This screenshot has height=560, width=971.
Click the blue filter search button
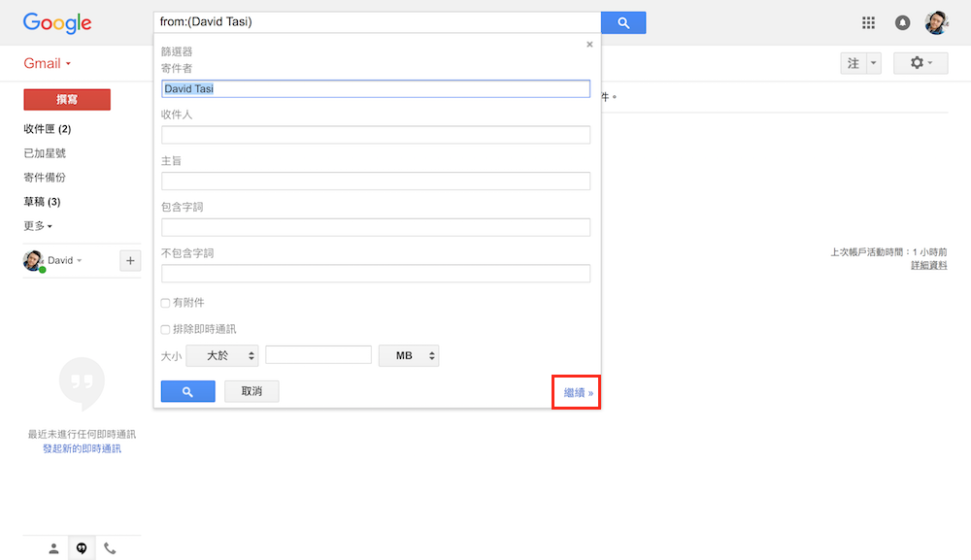(187, 391)
